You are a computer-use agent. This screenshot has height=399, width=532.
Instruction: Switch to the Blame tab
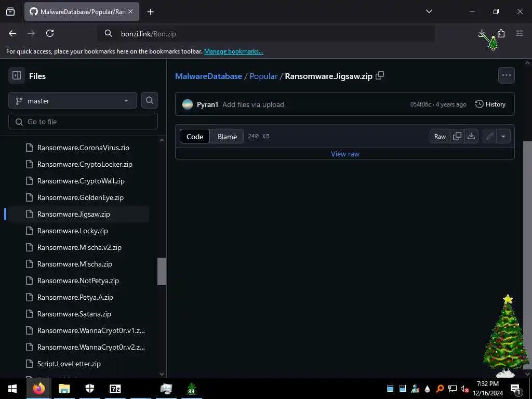click(x=227, y=137)
